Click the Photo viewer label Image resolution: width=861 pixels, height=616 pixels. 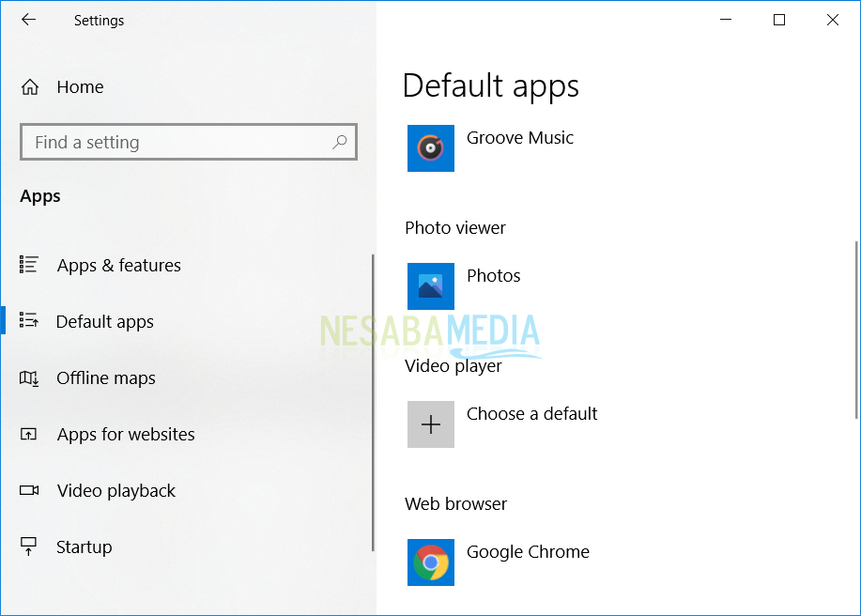point(455,228)
